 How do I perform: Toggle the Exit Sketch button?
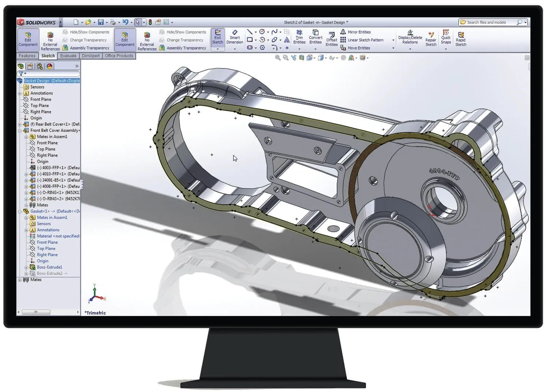point(217,37)
